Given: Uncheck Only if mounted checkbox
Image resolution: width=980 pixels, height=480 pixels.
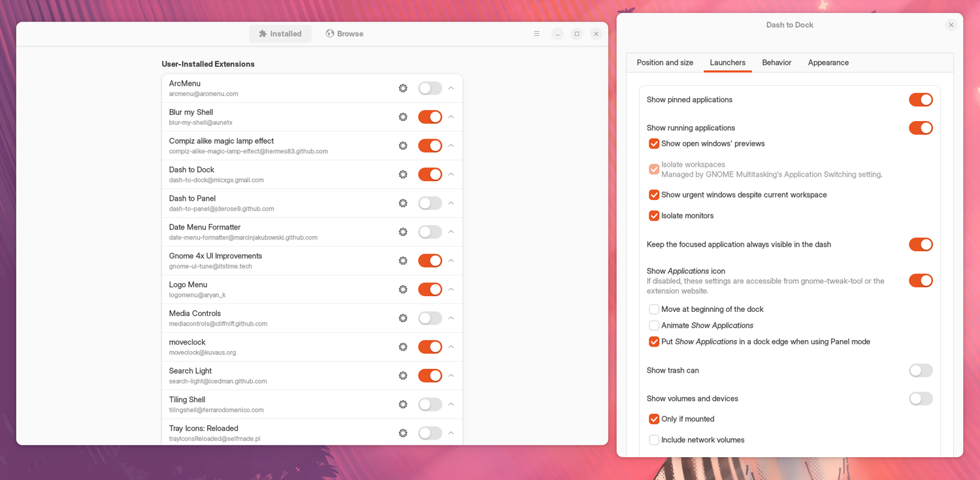Looking at the screenshot, I should 654,419.
